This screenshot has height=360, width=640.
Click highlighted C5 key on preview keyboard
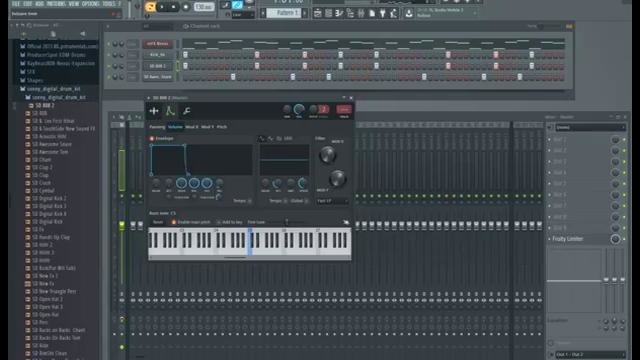[x=250, y=242]
